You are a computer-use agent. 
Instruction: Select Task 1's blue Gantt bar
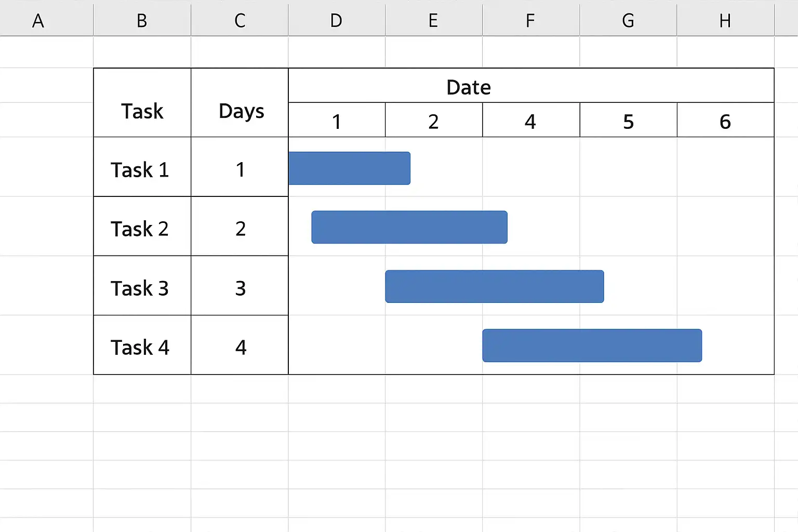(x=349, y=168)
